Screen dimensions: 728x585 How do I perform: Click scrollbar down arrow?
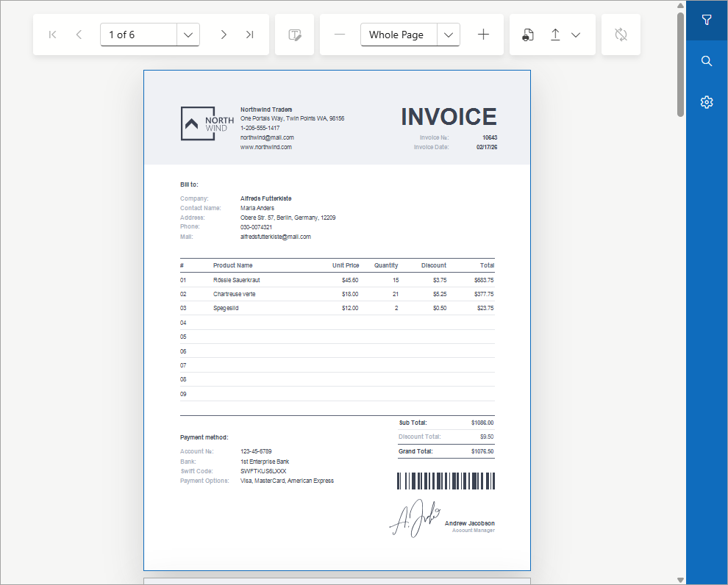point(680,580)
